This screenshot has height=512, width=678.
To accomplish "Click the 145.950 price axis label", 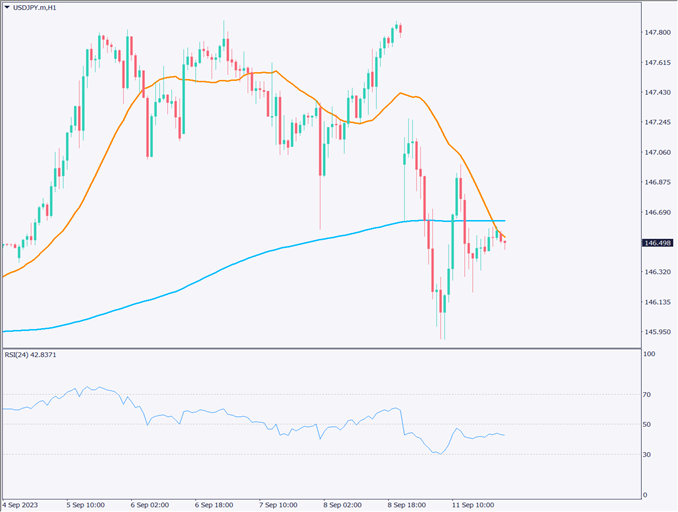I will [657, 332].
